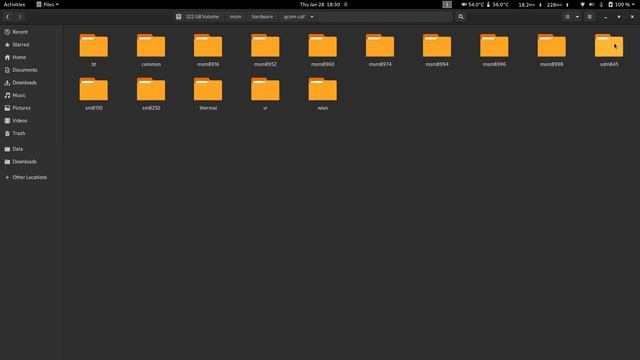Viewport: 640px width, 360px height.
Task: Navigate to hardware in the path bar
Action: (262, 17)
